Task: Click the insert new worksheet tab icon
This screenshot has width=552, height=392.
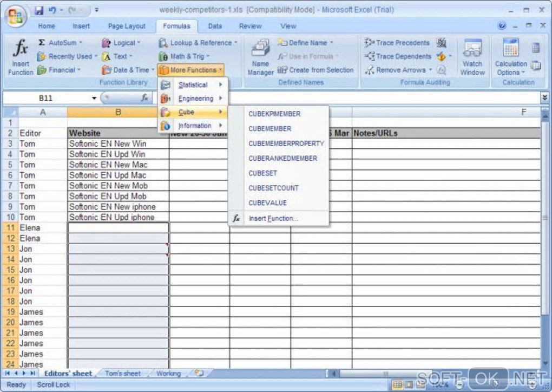Action: (199, 373)
